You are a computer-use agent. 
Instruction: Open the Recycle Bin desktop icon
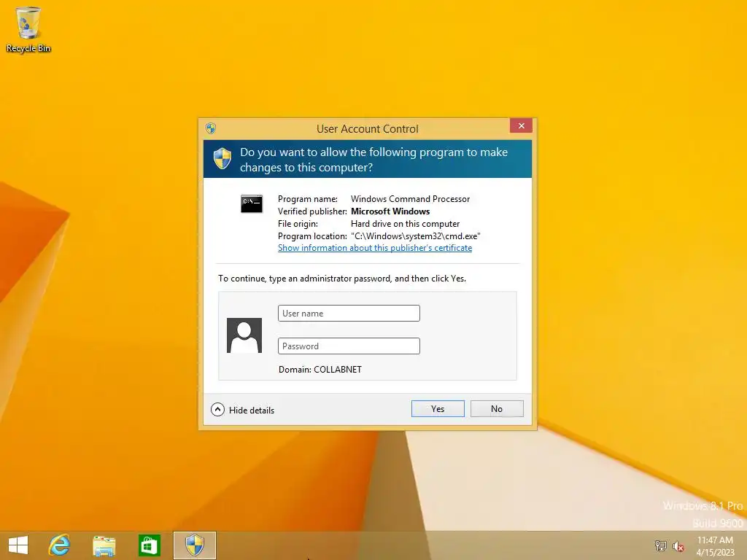pos(28,28)
